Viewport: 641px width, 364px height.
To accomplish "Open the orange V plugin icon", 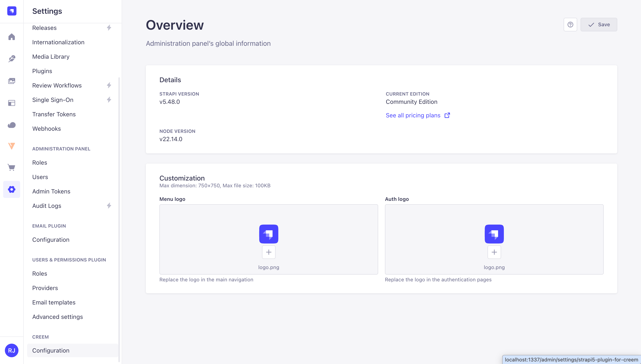I will coord(12,146).
